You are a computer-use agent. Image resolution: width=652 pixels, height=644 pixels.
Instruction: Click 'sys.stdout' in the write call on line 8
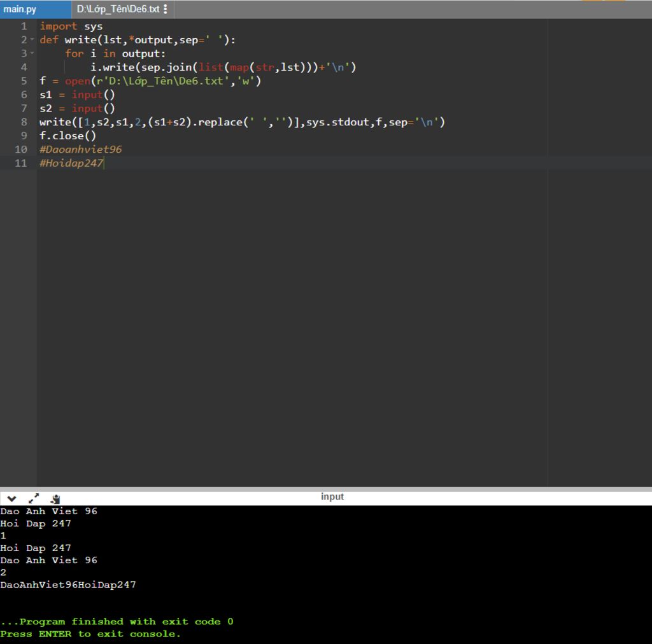pyautogui.click(x=337, y=122)
